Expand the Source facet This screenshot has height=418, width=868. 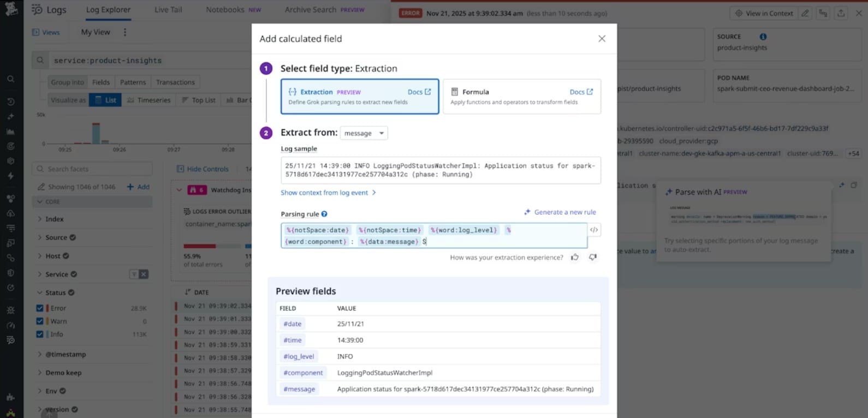pos(40,237)
